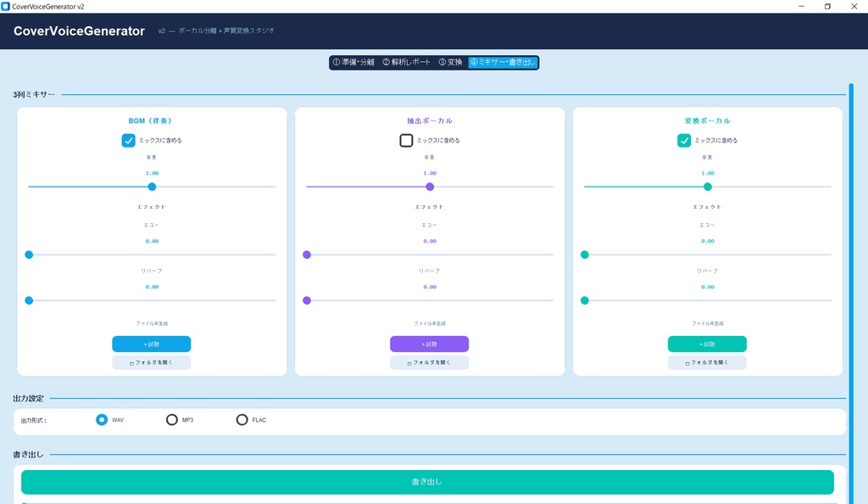Click the 出力形式 label

pos(34,420)
